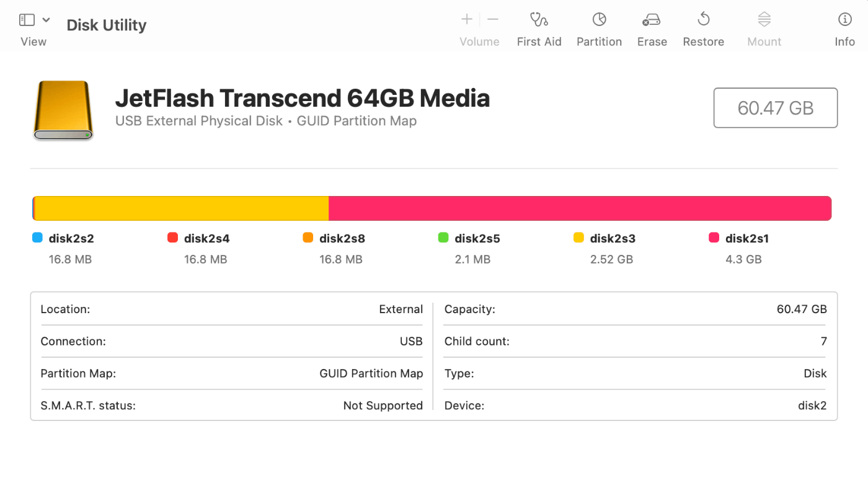Click the Erase drive icon

tap(652, 20)
